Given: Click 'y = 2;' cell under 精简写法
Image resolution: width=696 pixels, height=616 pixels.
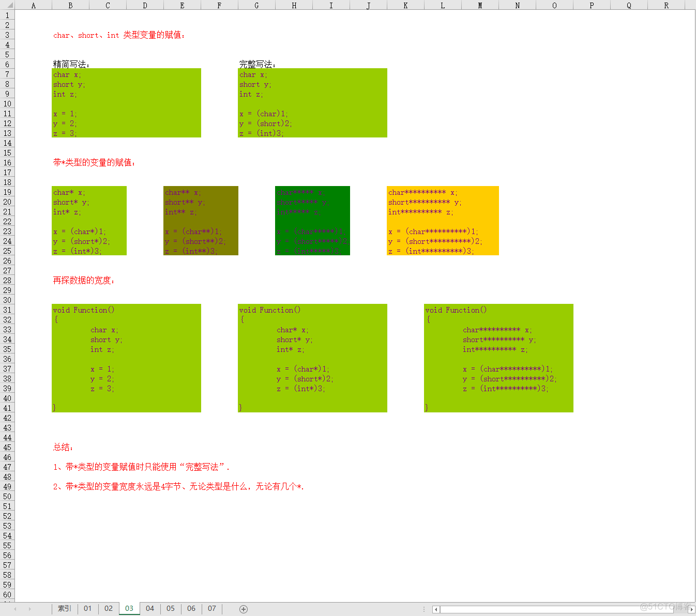Looking at the screenshot, I should [x=65, y=124].
